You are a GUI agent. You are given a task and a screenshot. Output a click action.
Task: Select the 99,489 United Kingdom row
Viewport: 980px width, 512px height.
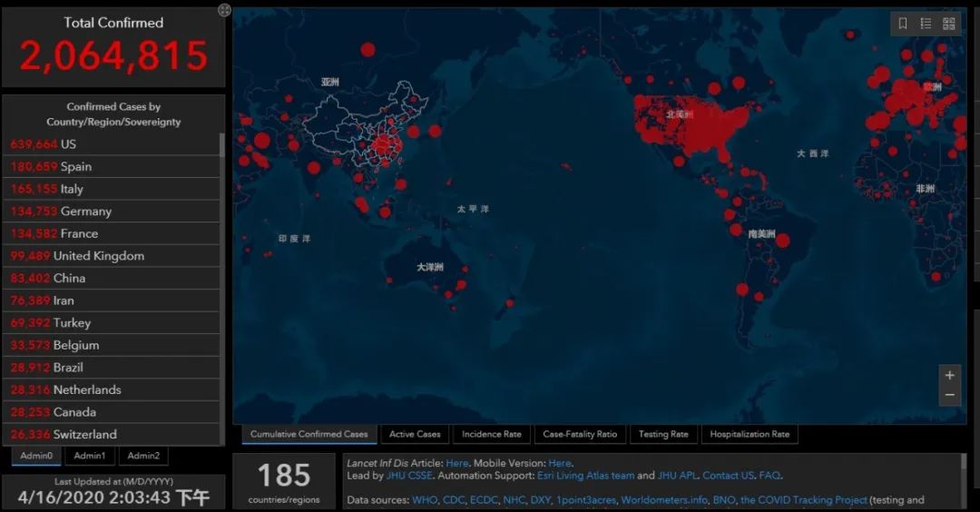click(x=112, y=256)
